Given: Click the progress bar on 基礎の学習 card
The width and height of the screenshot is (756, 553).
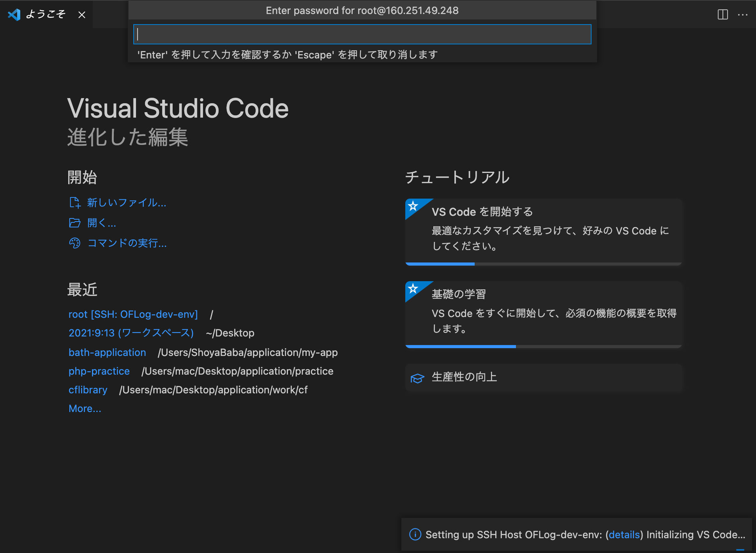Looking at the screenshot, I should 460,346.
